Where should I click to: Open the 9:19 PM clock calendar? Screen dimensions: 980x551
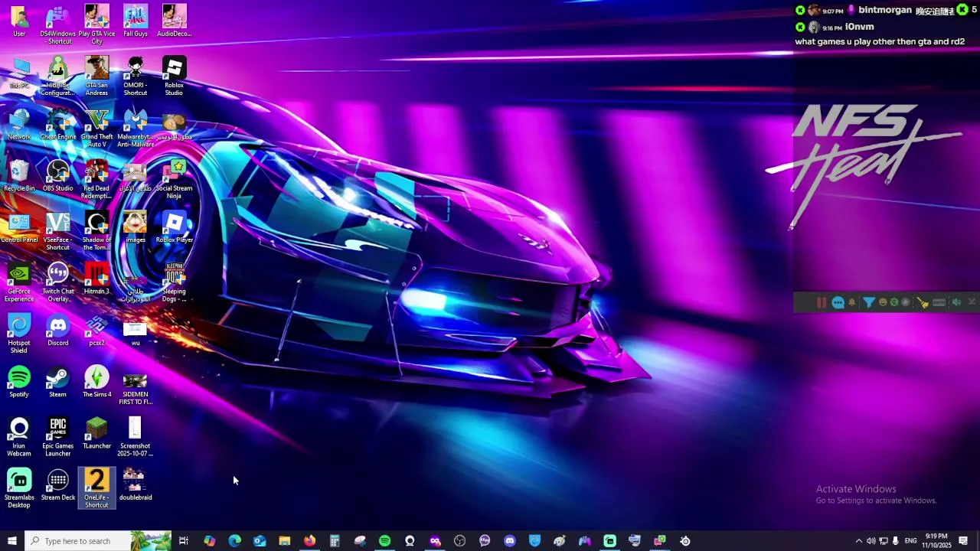pos(936,541)
